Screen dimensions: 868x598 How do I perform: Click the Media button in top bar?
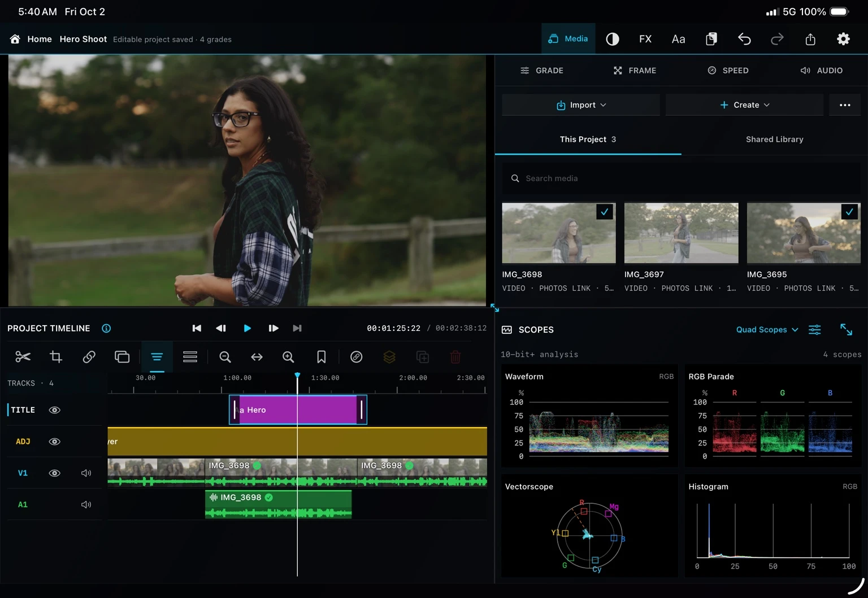[x=568, y=39]
